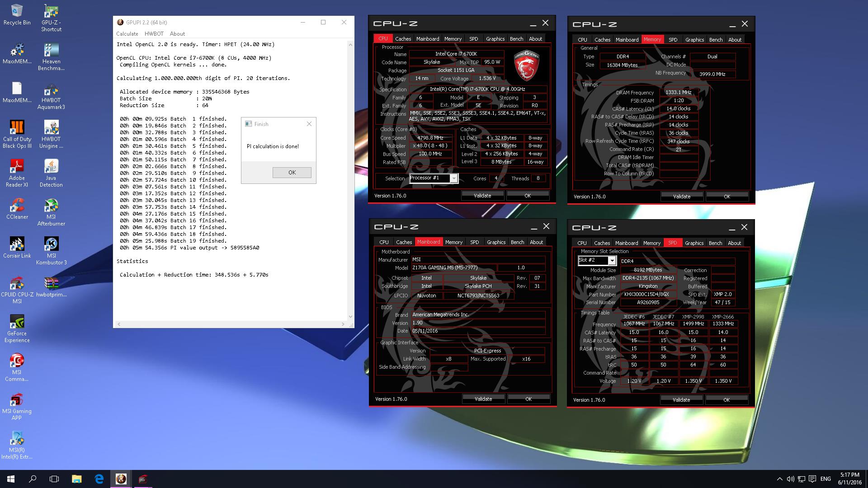Open the Java Detection desktop icon
This screenshot has width=868, height=488.
pyautogui.click(x=51, y=174)
